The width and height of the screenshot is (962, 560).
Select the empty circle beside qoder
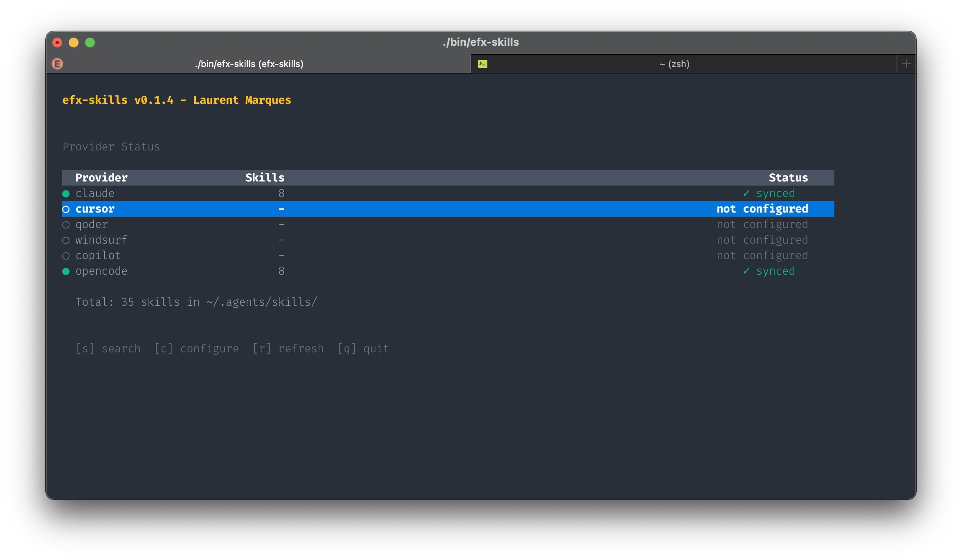point(66,225)
